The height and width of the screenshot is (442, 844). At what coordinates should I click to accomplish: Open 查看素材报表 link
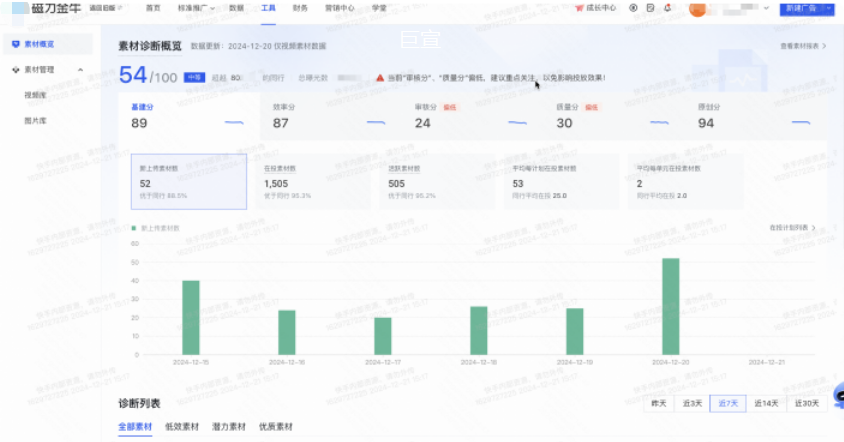click(x=803, y=46)
